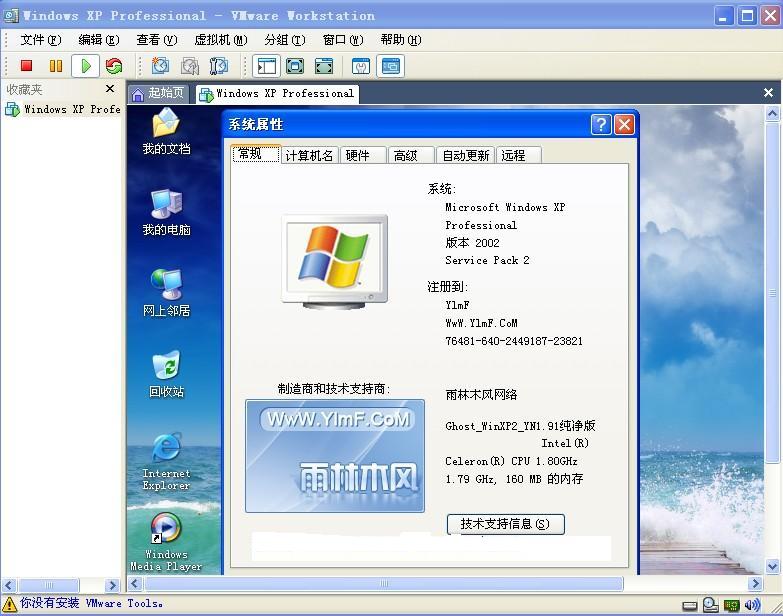783x616 pixels.
Task: Switch to the 起始页 (Home) tab
Action: pyautogui.click(x=158, y=93)
